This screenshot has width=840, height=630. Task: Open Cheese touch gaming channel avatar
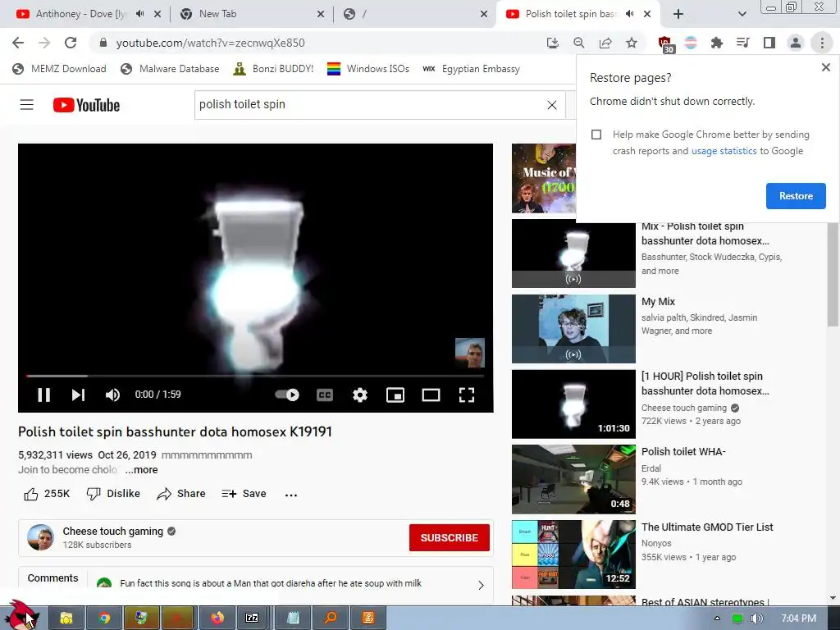[x=41, y=537]
